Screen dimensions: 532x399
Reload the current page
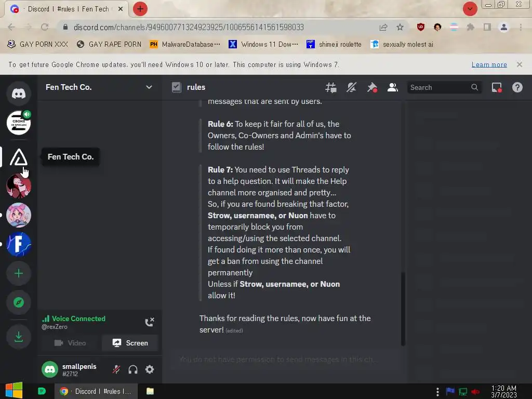pos(45,27)
